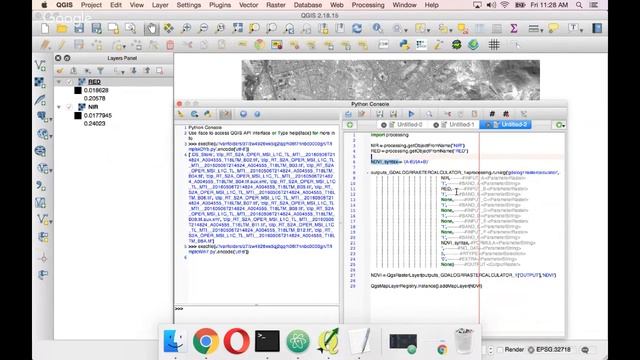
Task: Click the NDVI_syntax line in editor
Action: [x=400, y=162]
